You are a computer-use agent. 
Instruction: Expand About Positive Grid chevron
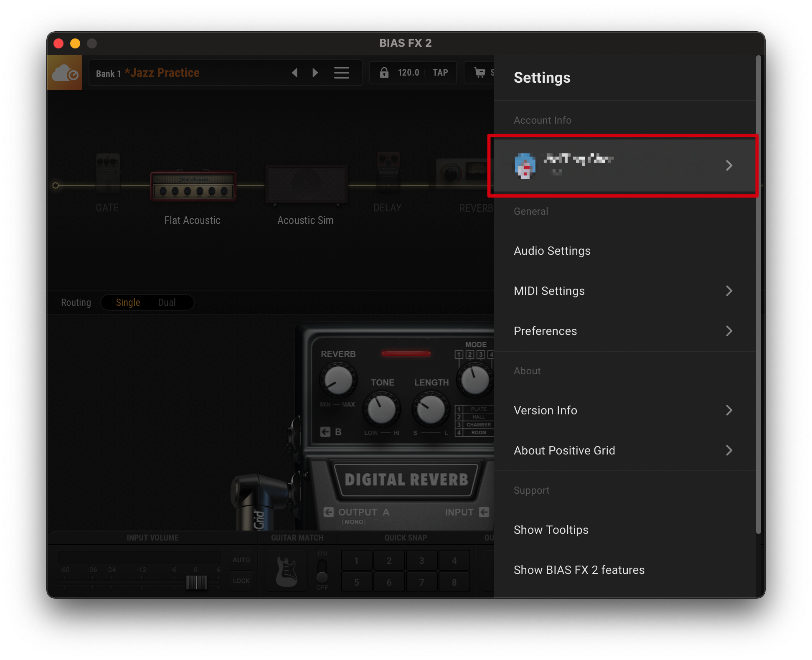(x=729, y=450)
